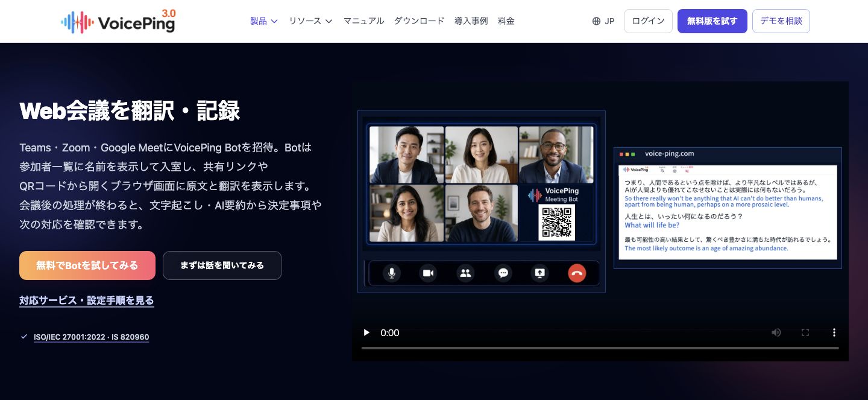Click 無料でBotを試してみる button
The image size is (868, 400).
87,265
